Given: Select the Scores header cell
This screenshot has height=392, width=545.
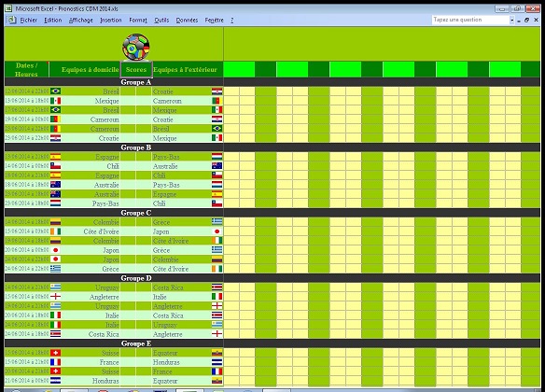Looking at the screenshot, I should [x=136, y=69].
